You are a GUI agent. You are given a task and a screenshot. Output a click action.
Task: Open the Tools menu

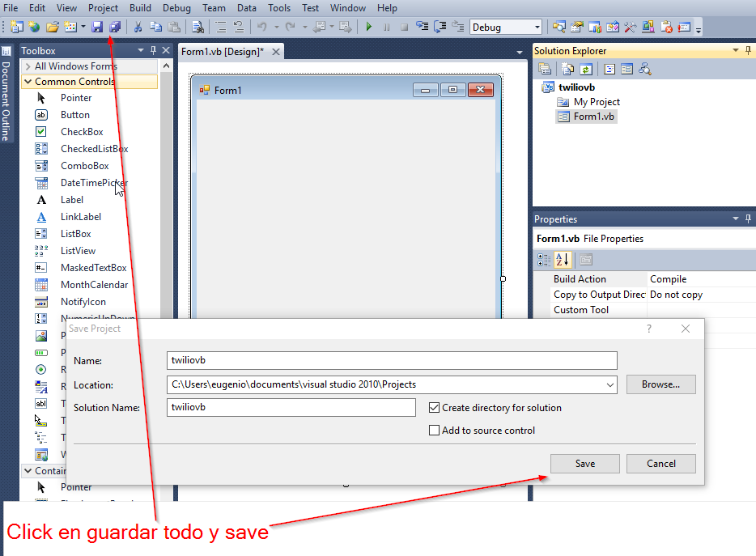(x=279, y=8)
